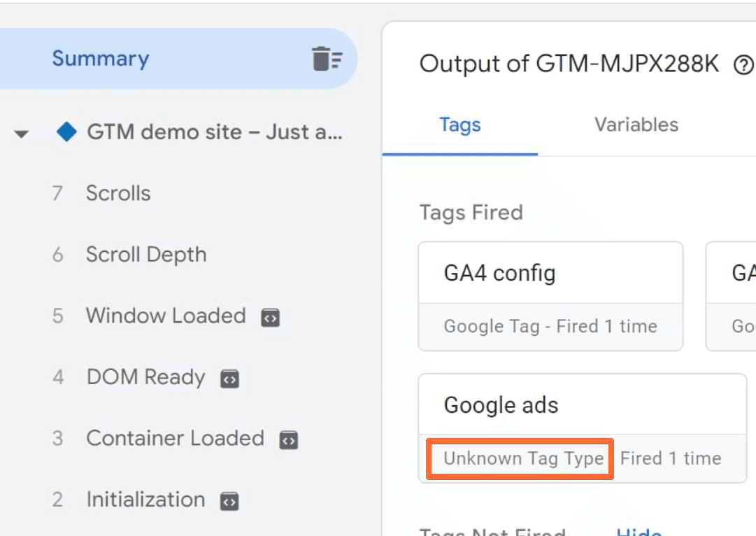
Task: Click the code icon beside Initialization
Action: pyautogui.click(x=229, y=501)
